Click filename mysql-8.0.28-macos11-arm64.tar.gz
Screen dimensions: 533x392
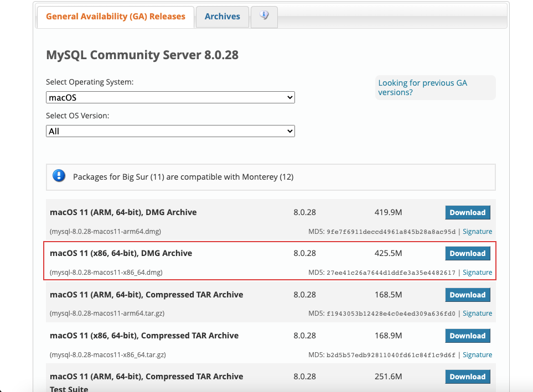pos(107,313)
